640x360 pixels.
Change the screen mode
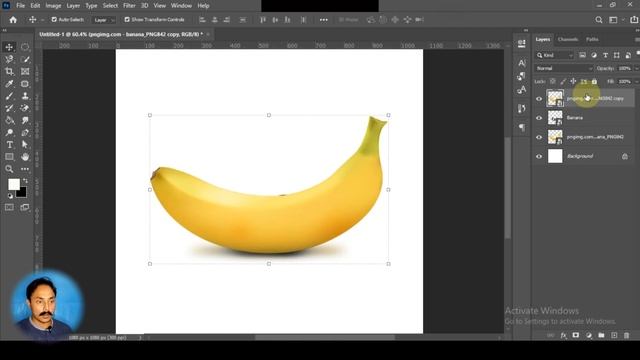(25, 207)
